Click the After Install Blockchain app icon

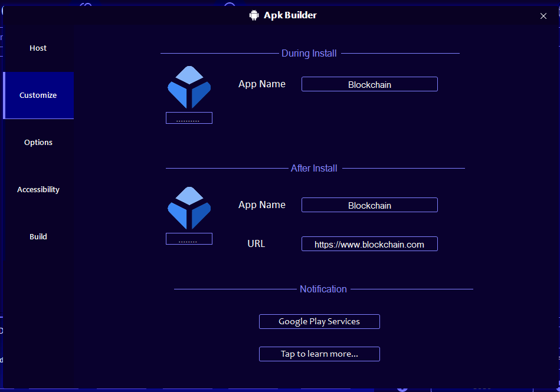click(189, 208)
